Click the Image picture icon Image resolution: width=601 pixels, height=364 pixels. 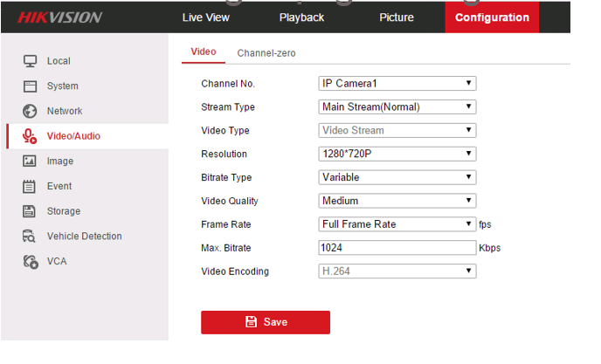[30, 161]
